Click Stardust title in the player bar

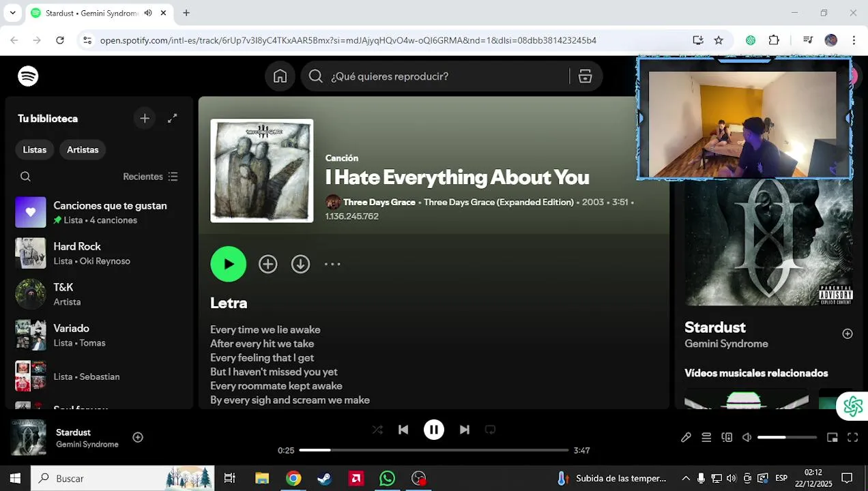[73, 432]
